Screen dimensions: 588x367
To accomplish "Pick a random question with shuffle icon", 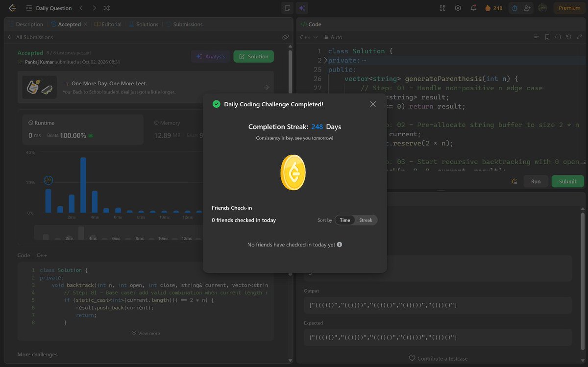I will [x=107, y=8].
